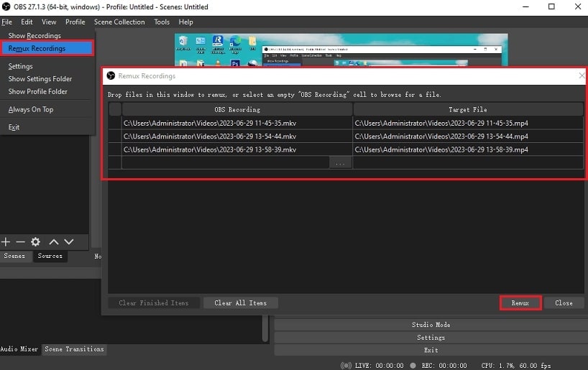Click the Close button in Remux dialog
The height and width of the screenshot is (370, 588).
point(564,303)
